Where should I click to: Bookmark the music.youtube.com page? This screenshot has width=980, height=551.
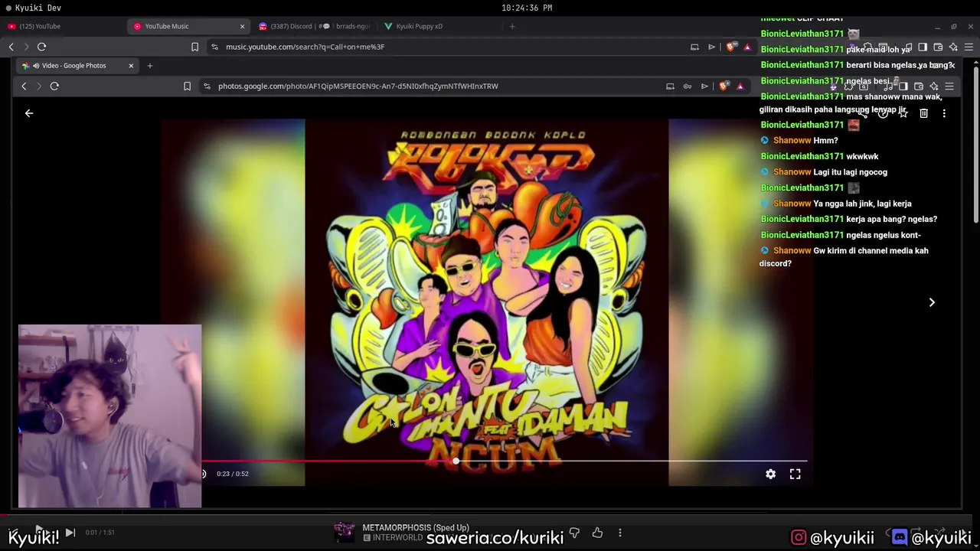point(194,47)
